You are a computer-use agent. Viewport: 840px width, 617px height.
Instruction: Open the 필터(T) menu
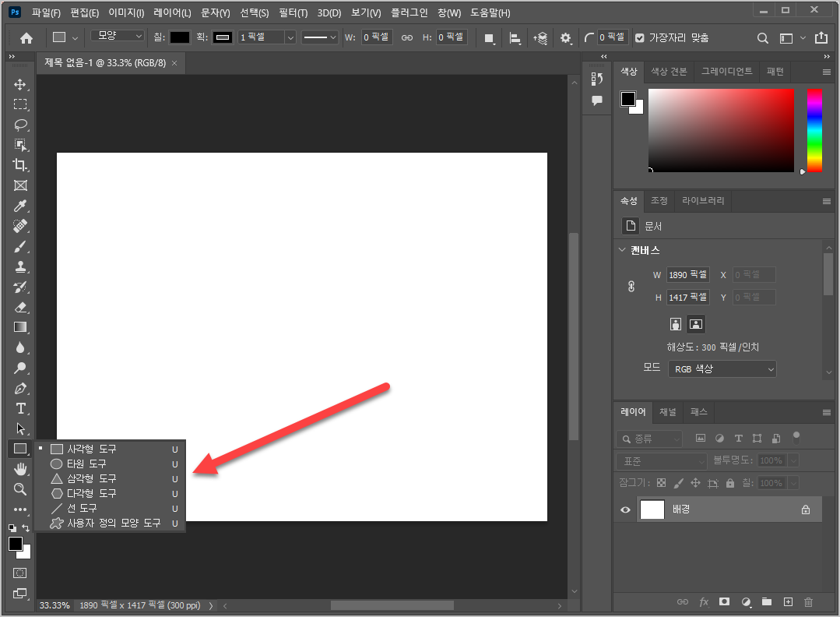tap(293, 12)
